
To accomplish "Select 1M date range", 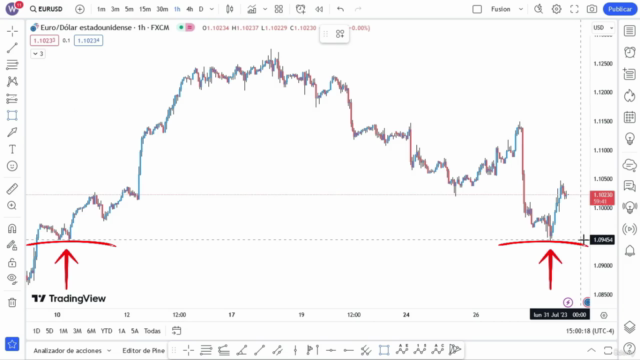I will coord(63,331).
